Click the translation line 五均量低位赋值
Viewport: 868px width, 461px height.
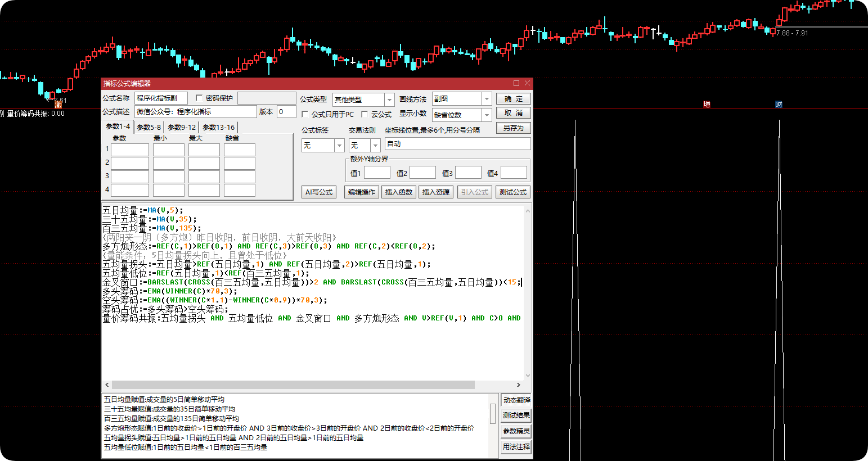[x=186, y=448]
